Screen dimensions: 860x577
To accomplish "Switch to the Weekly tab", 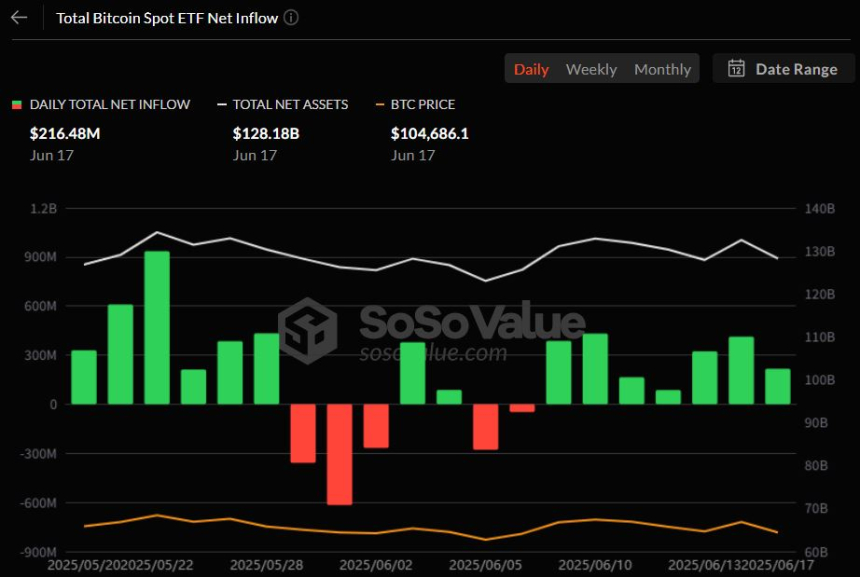I will (591, 69).
